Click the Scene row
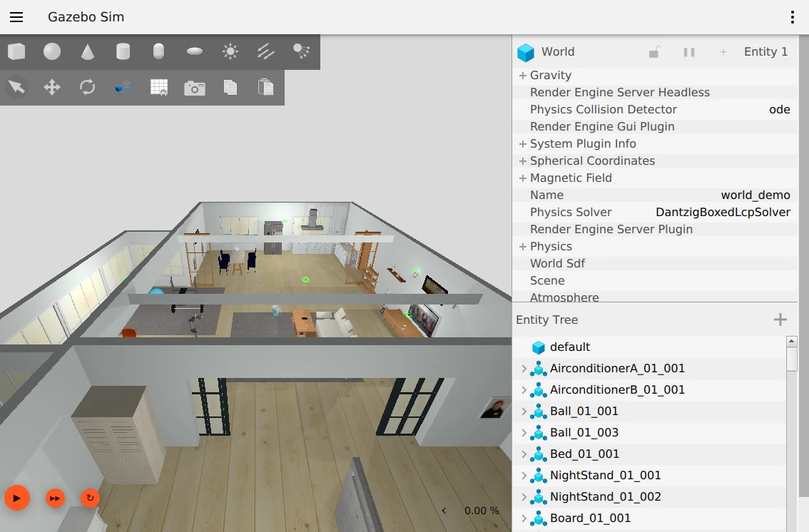Image resolution: width=809 pixels, height=532 pixels. point(655,280)
